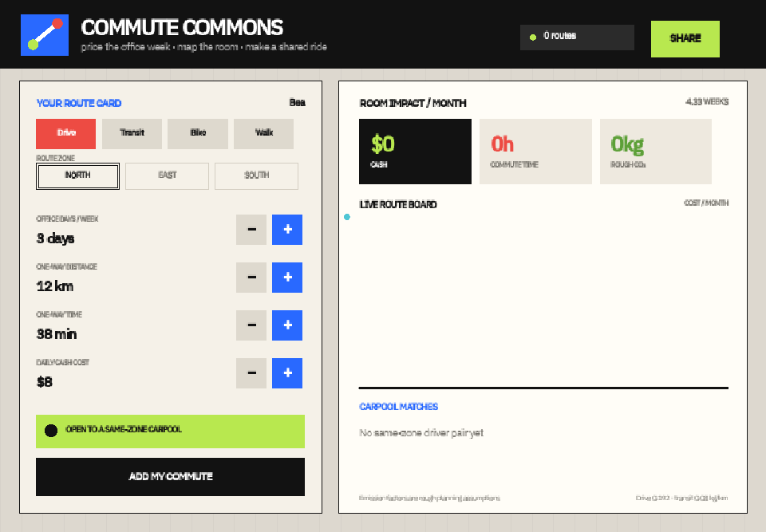Click the 'ROUTE ZONE' label

pyautogui.click(x=55, y=158)
